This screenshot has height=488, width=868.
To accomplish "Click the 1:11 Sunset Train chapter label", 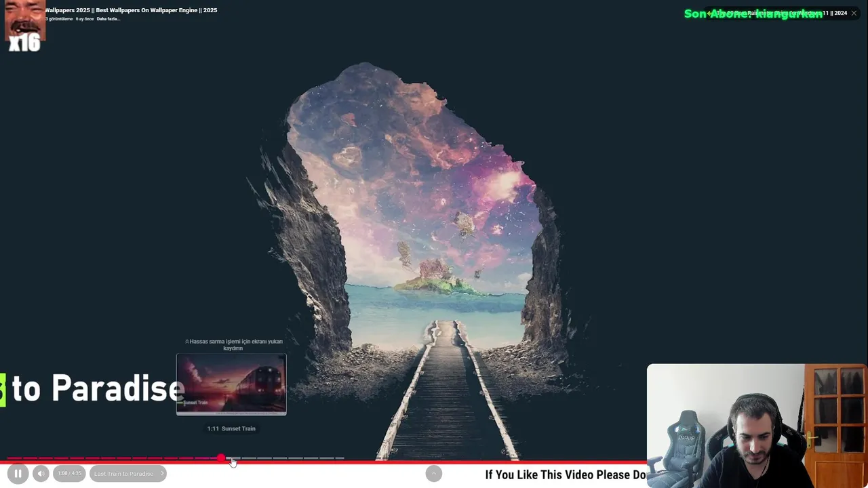I will [231, 428].
